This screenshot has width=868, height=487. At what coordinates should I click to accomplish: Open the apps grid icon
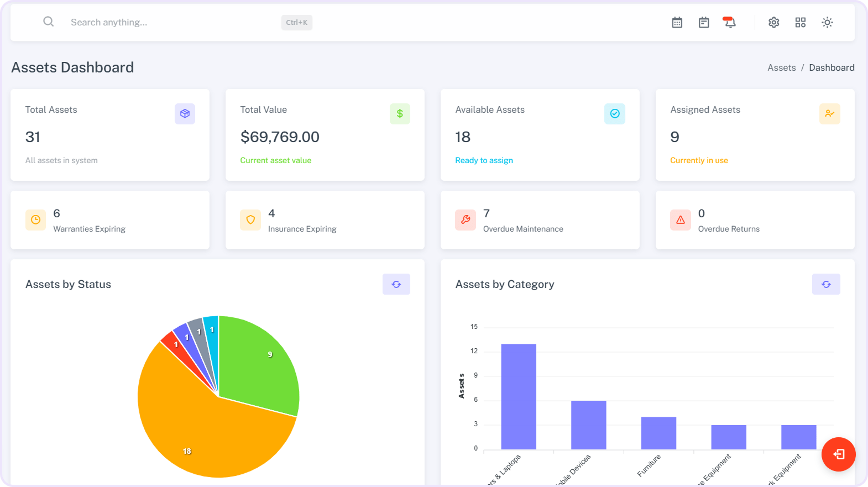[800, 23]
